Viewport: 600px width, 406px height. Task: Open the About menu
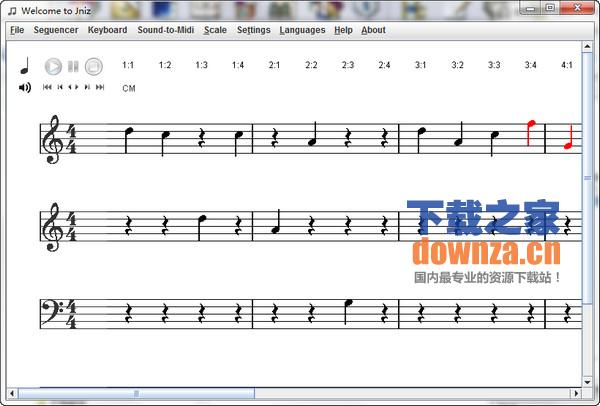tap(373, 30)
